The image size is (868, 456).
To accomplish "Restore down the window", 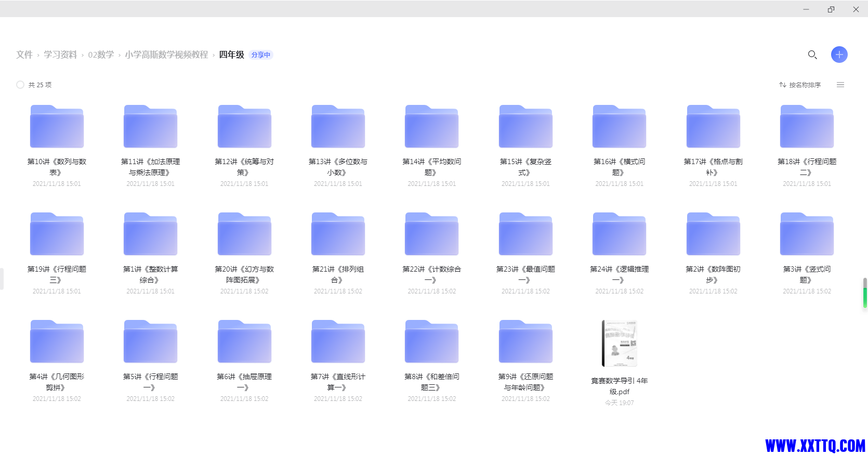I will [831, 9].
